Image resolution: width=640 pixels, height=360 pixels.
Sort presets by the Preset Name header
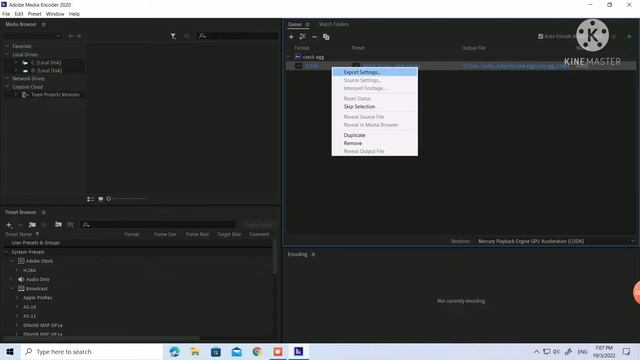[18, 234]
